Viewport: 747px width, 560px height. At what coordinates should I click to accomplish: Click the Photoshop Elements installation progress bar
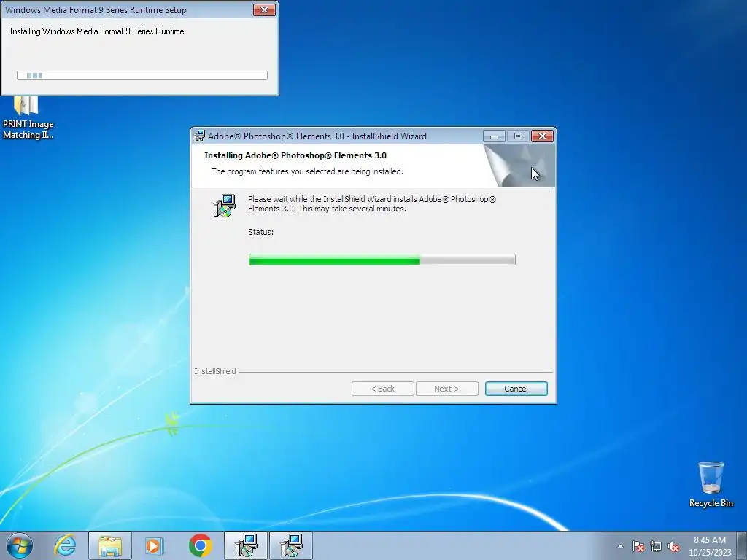point(382,260)
